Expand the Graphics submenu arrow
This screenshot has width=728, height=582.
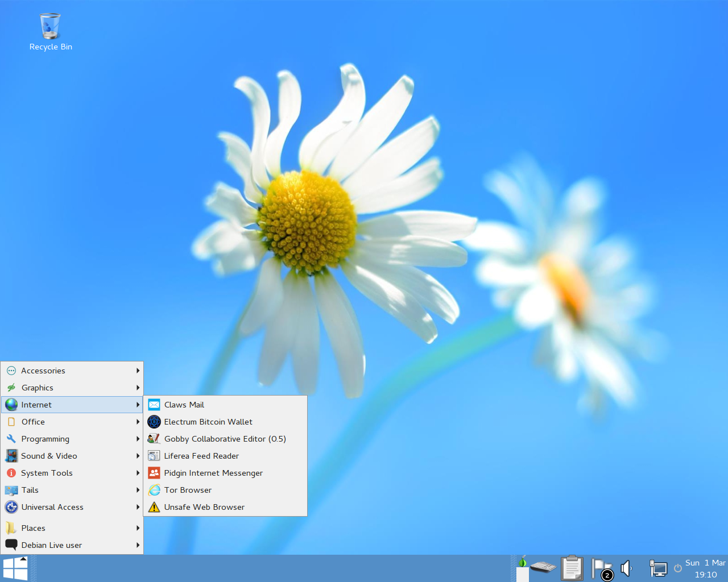pyautogui.click(x=138, y=388)
